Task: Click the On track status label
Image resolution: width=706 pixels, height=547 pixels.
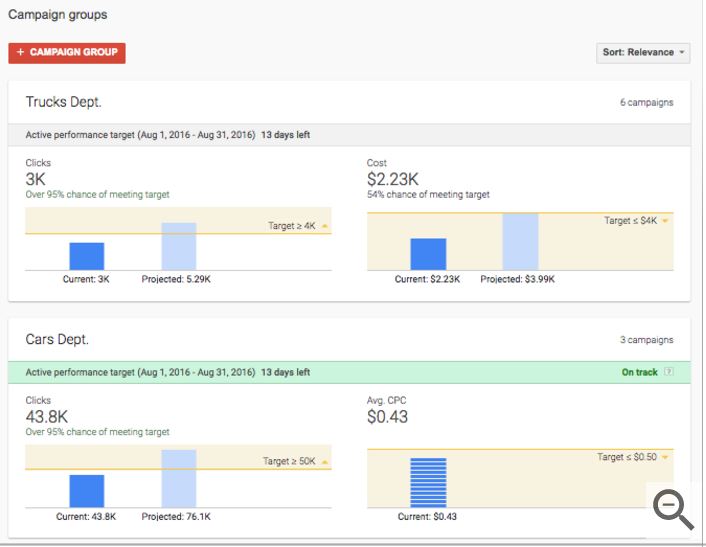Action: [639, 372]
